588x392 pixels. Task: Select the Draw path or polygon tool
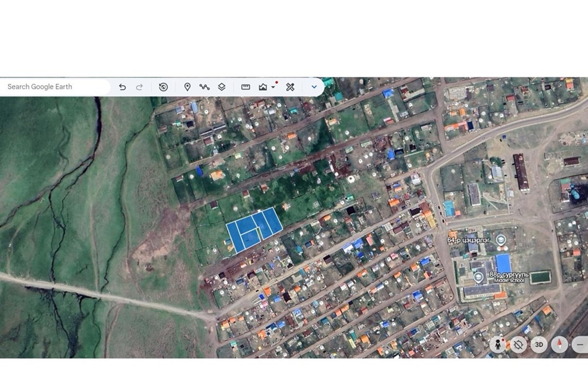pyautogui.click(x=204, y=87)
